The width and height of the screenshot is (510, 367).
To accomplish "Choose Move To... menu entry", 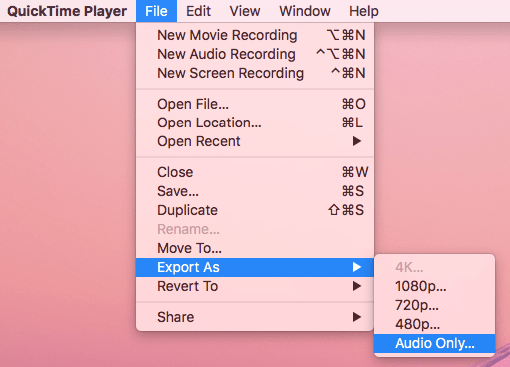I will tap(255, 248).
